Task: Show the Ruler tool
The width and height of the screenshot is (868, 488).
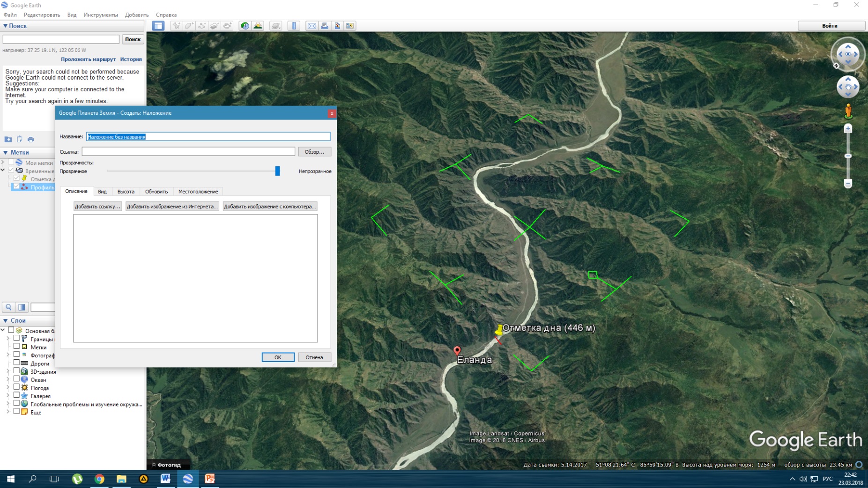Action: (294, 26)
